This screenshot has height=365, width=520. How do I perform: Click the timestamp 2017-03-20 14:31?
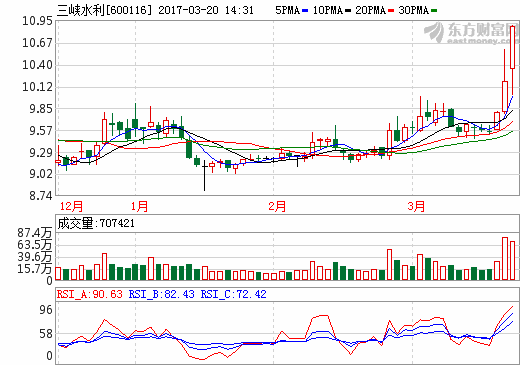coord(206,10)
